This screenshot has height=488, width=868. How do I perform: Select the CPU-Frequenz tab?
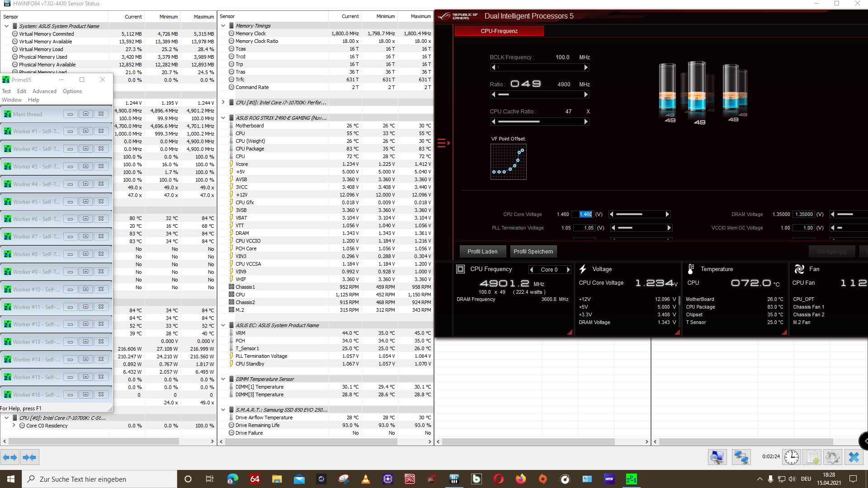[x=499, y=31]
